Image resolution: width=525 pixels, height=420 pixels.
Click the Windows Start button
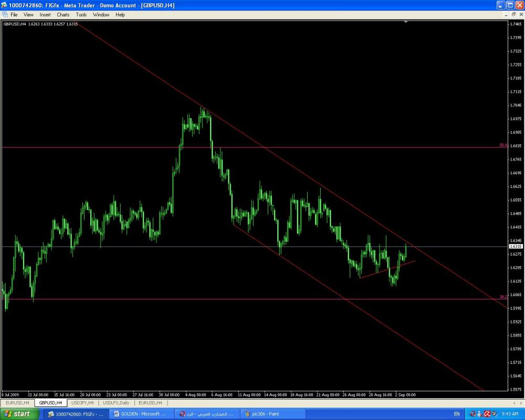point(19,414)
